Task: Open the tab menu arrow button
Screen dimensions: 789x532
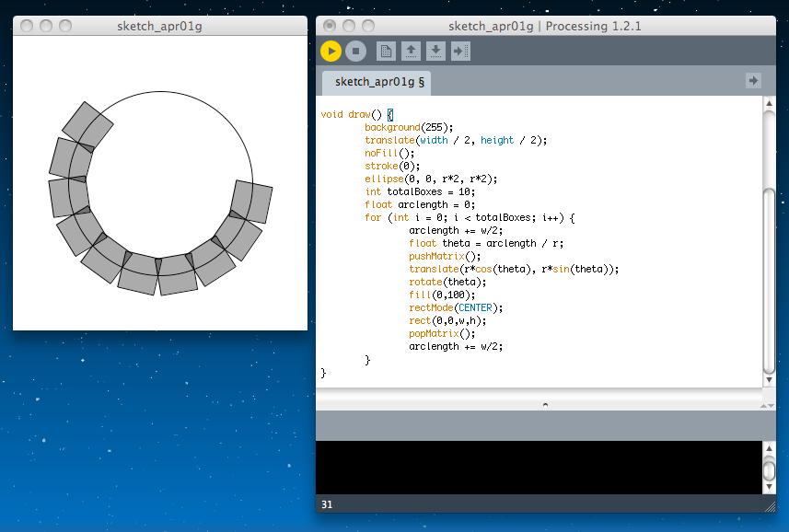Action: 753,81
